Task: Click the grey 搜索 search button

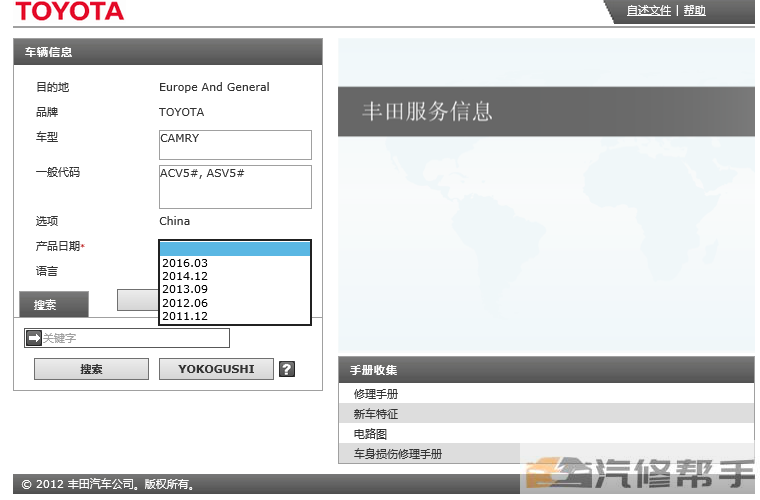Action: click(91, 369)
